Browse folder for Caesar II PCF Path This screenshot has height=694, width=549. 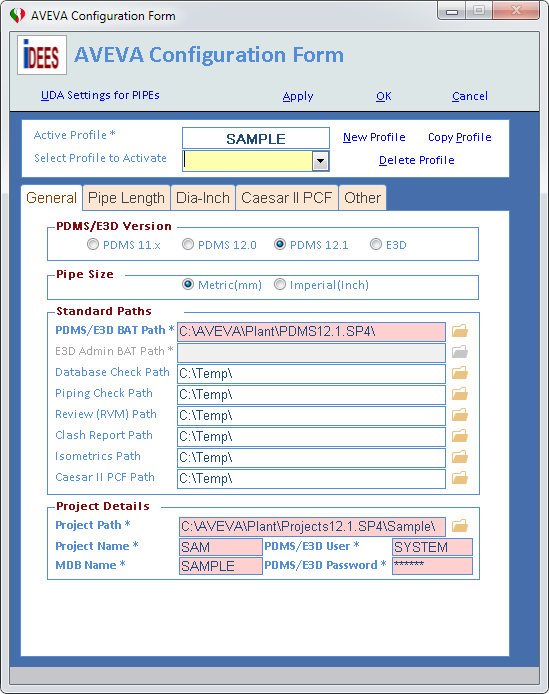pos(460,478)
